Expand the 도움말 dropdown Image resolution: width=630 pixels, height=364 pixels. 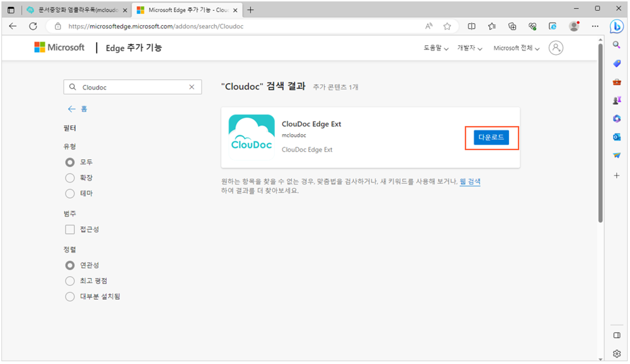click(436, 48)
